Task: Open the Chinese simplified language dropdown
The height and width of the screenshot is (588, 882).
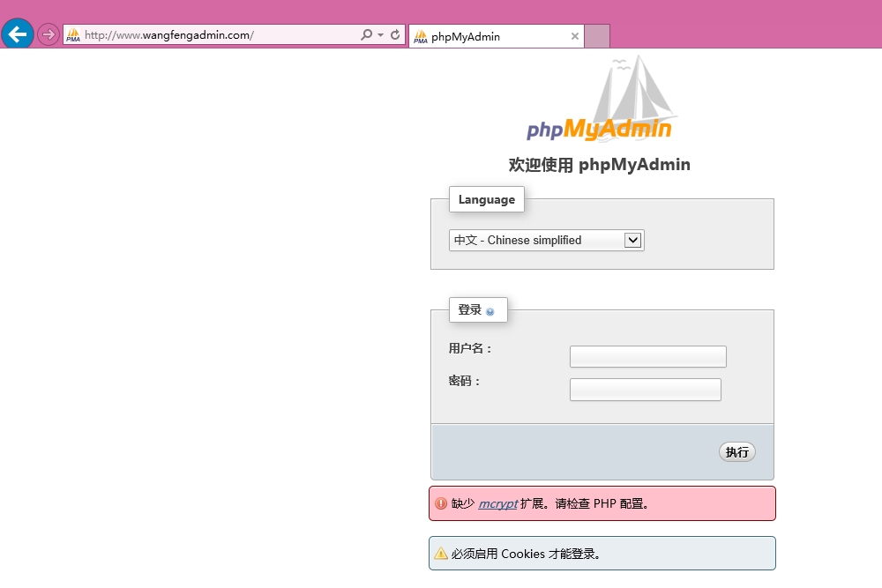Action: click(x=547, y=241)
